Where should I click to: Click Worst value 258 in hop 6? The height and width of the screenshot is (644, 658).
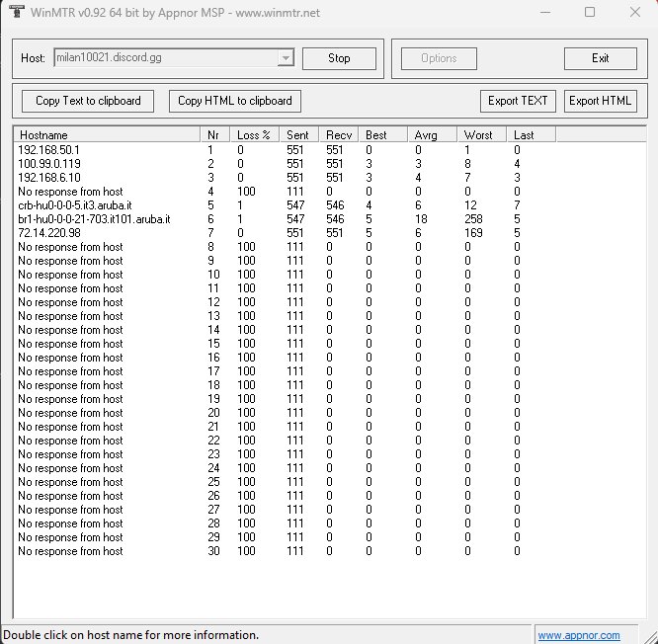pyautogui.click(x=473, y=219)
